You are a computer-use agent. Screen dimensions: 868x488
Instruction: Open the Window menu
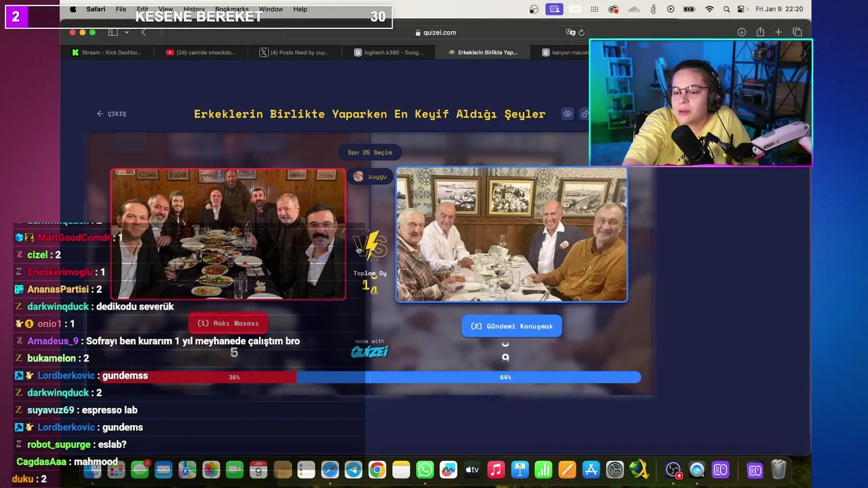tap(271, 9)
